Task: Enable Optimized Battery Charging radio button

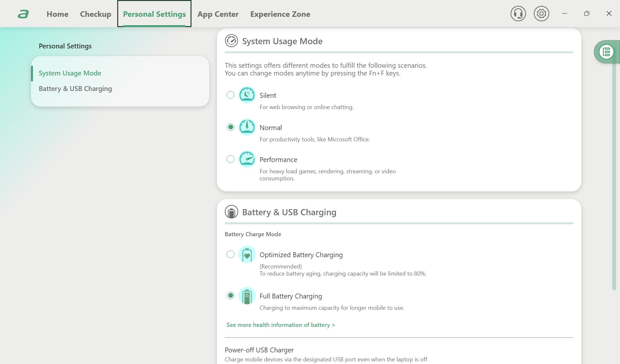Action: tap(231, 254)
